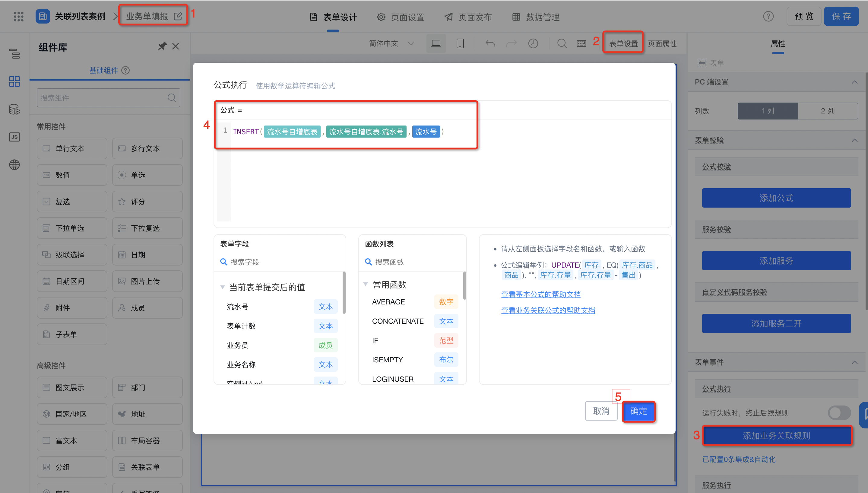868x493 pixels.
Task: Click the 确定 button in formula dialog
Action: pyautogui.click(x=638, y=411)
